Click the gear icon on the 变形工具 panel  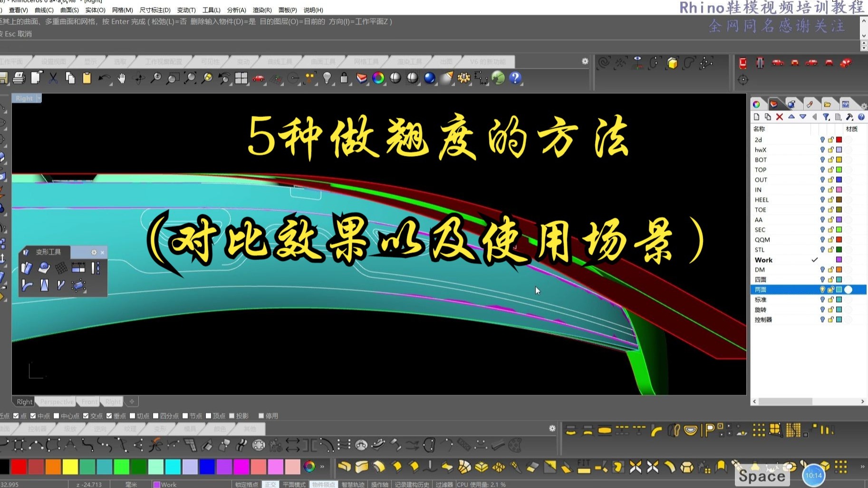[x=94, y=252]
